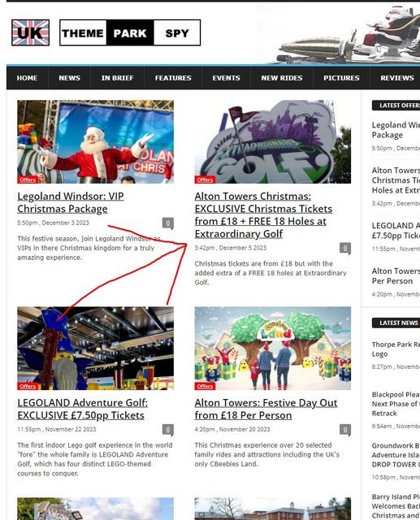Open the IN BRIEF menu item
This screenshot has height=520, width=420.
coord(117,78)
